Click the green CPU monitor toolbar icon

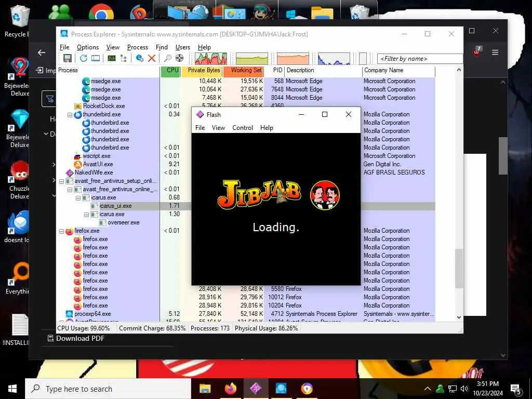pos(112,58)
